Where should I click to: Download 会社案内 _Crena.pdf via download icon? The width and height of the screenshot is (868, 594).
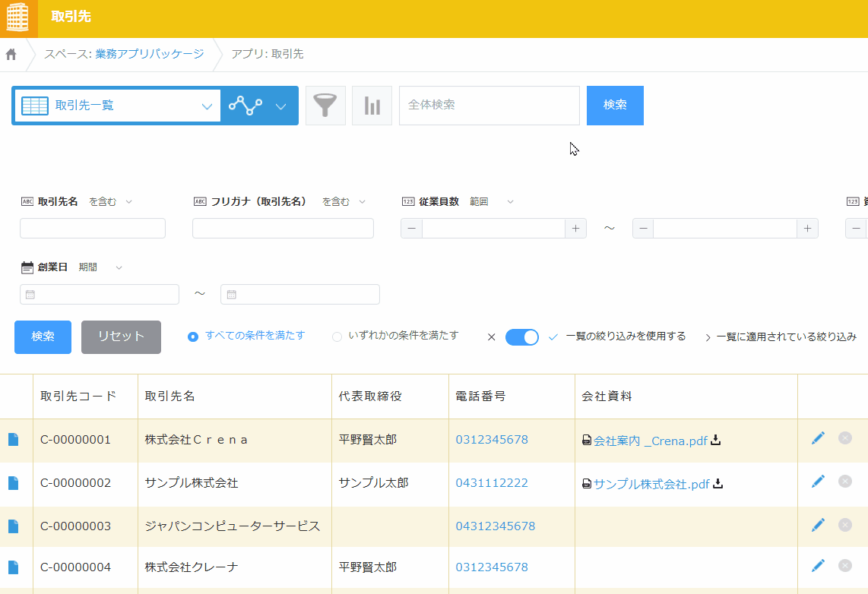point(716,440)
